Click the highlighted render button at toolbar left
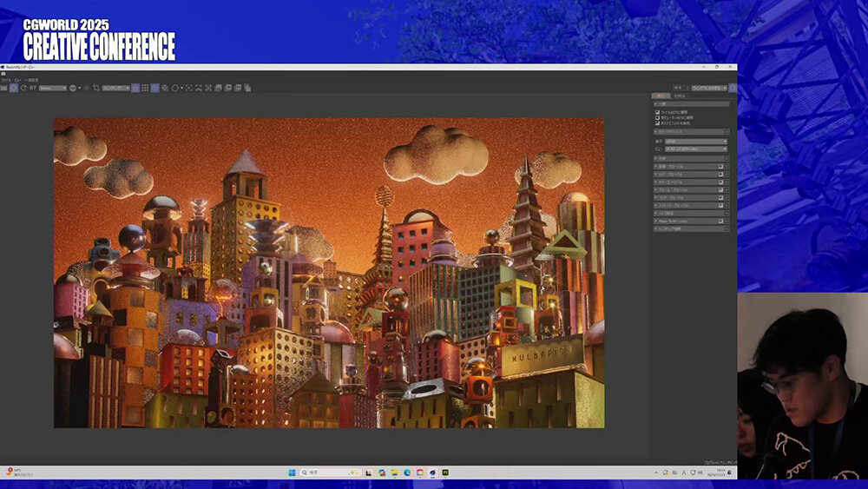 (14, 88)
